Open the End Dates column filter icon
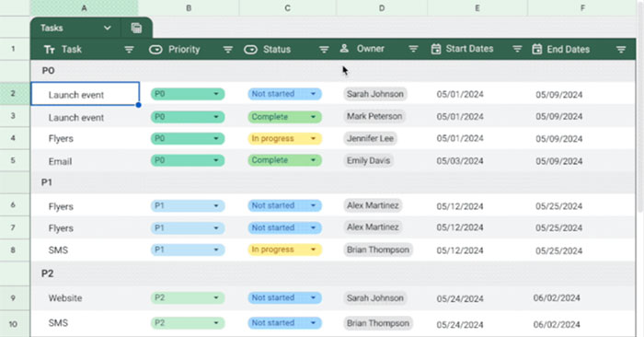Screen dimensions: 644x337 [621, 50]
